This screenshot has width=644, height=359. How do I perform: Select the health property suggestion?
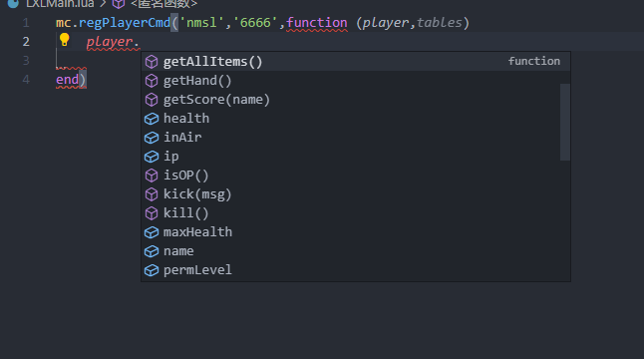(356, 119)
